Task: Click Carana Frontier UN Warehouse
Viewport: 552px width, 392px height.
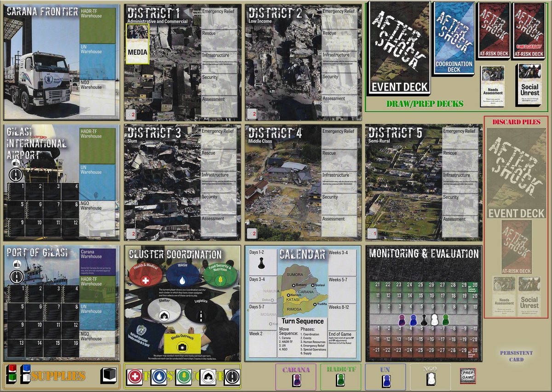Action: pyautogui.click(x=97, y=62)
